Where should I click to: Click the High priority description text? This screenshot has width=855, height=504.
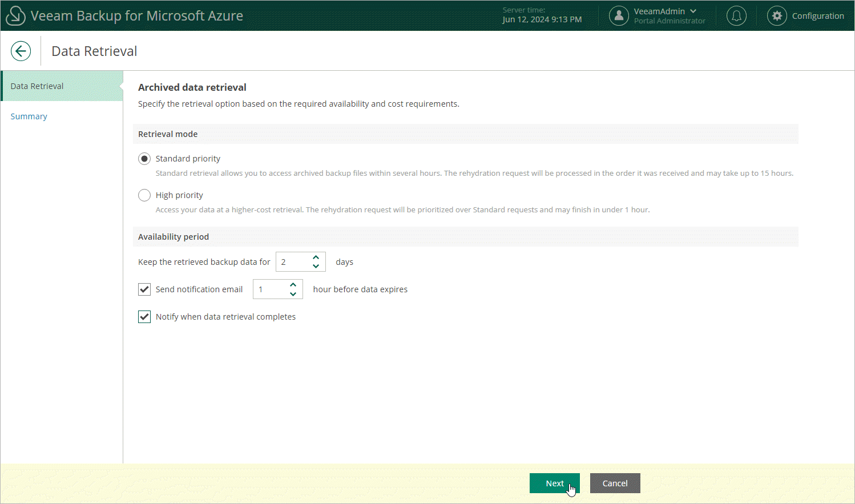click(x=403, y=209)
